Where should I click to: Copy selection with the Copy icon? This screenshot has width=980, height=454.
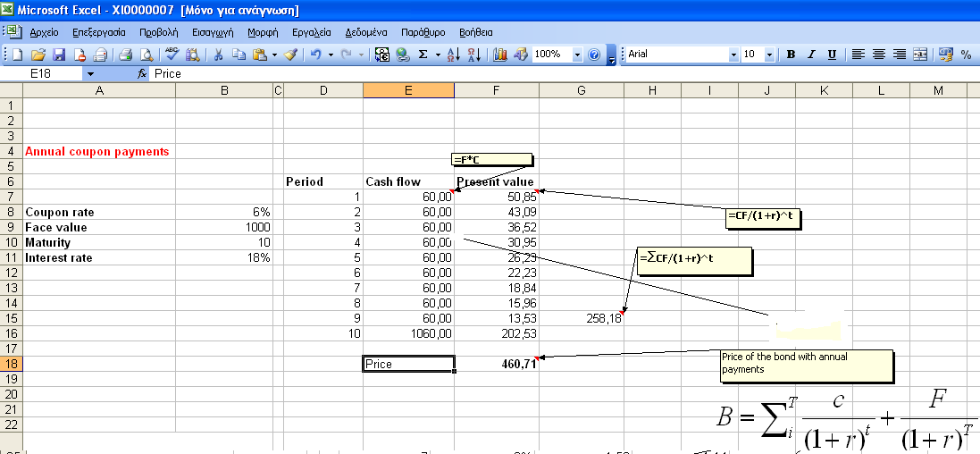218,55
